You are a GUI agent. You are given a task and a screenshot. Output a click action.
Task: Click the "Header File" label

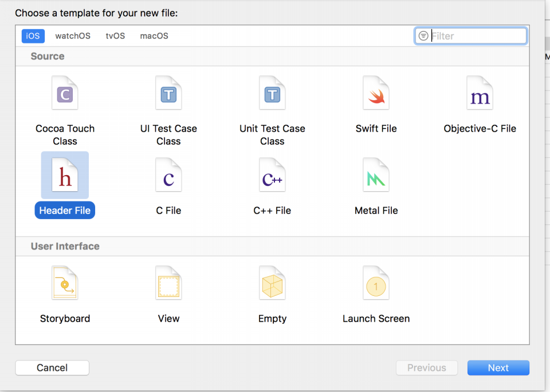pyautogui.click(x=65, y=210)
